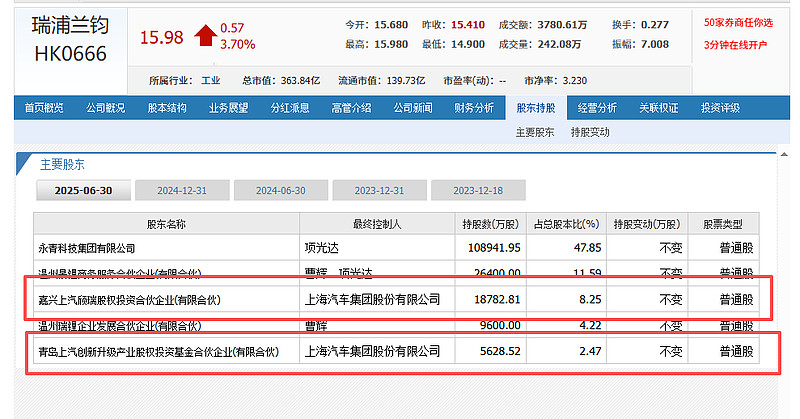Open the 50家券商任你选 ad link
This screenshot has width=800, height=419.
(738, 22)
